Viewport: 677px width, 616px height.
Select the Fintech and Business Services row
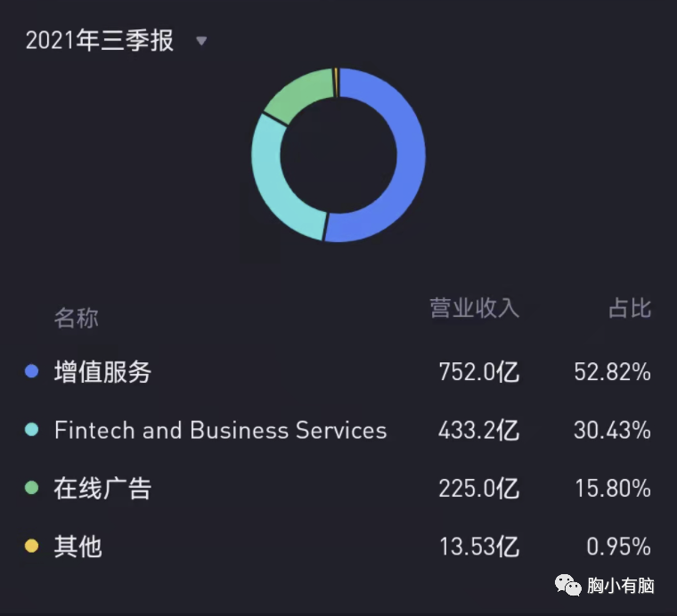click(220, 430)
